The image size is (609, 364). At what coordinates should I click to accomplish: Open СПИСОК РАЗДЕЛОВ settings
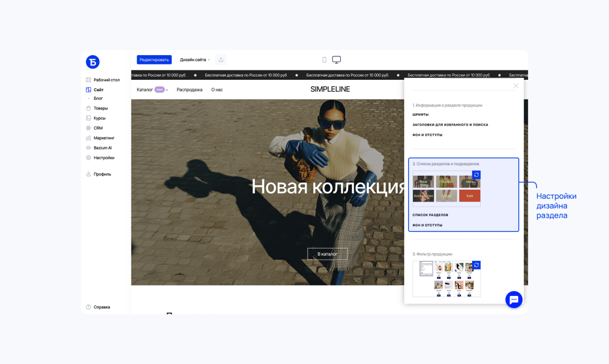click(x=430, y=215)
